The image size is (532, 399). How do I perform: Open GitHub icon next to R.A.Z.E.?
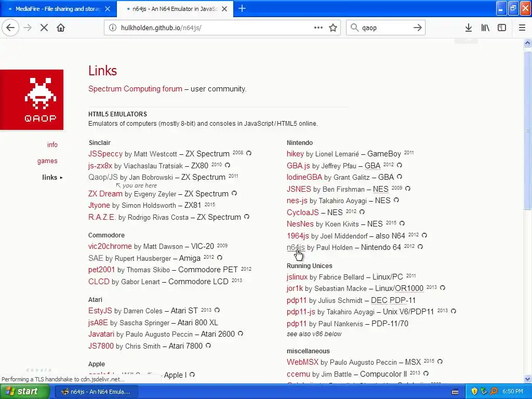click(247, 217)
